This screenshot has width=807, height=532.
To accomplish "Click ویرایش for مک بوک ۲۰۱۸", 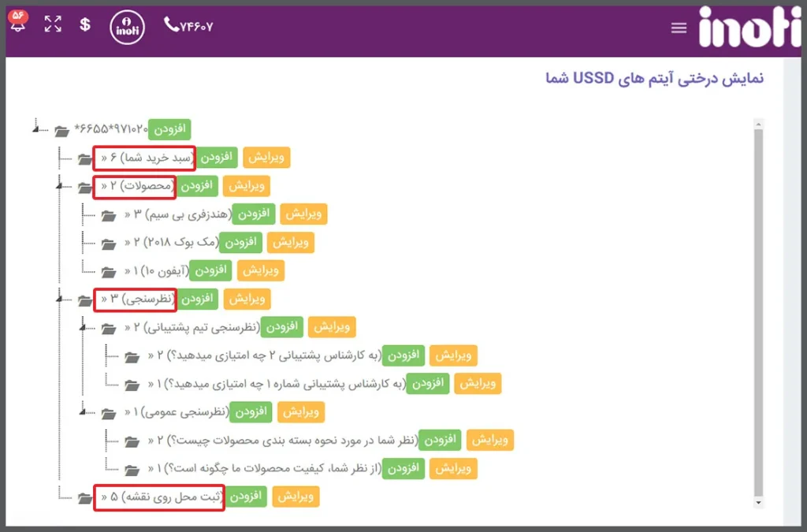I will pos(290,242).
